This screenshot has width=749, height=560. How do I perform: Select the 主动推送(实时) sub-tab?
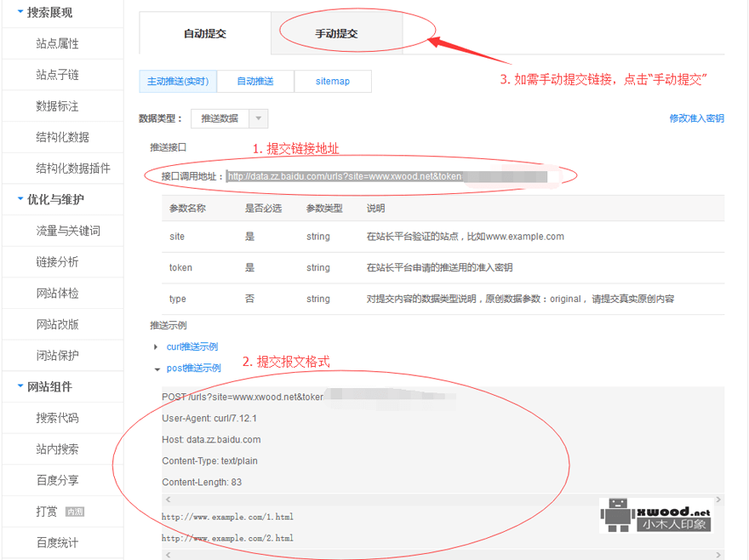(178, 81)
